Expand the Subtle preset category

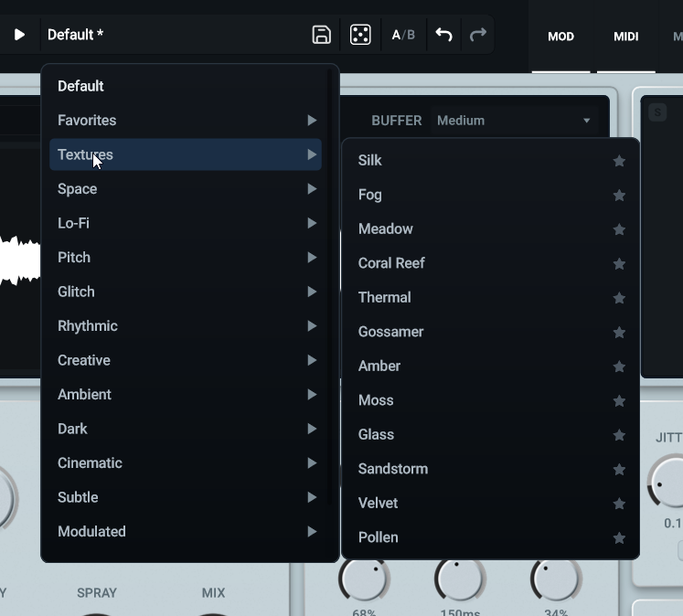186,497
